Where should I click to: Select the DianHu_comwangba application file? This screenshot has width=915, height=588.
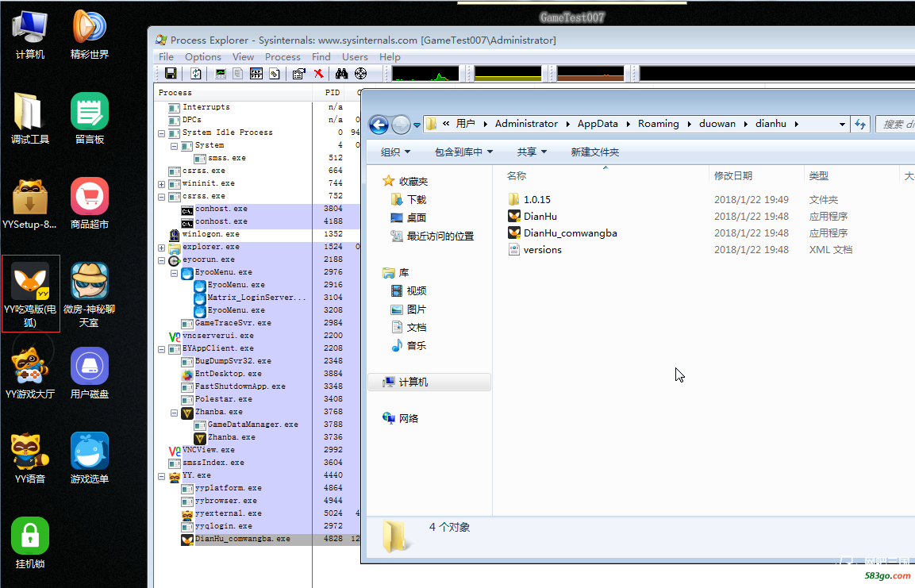[x=563, y=233]
